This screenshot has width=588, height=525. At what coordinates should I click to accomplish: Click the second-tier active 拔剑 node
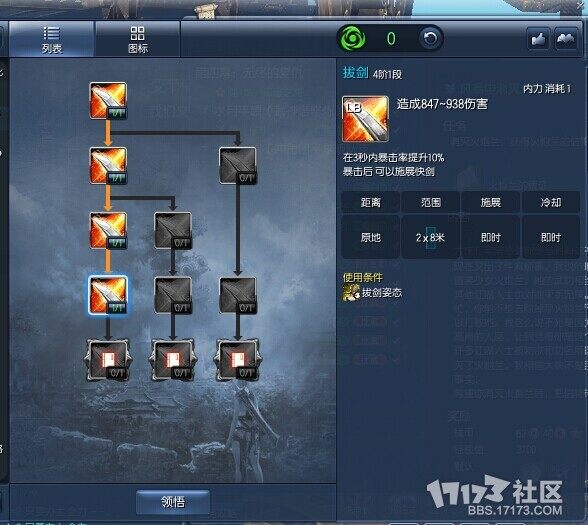[x=108, y=165]
